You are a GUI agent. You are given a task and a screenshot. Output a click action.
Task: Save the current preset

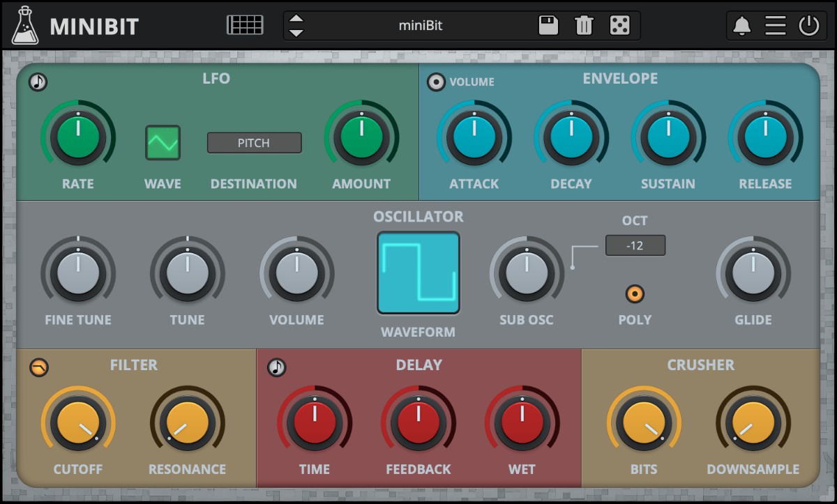(548, 24)
